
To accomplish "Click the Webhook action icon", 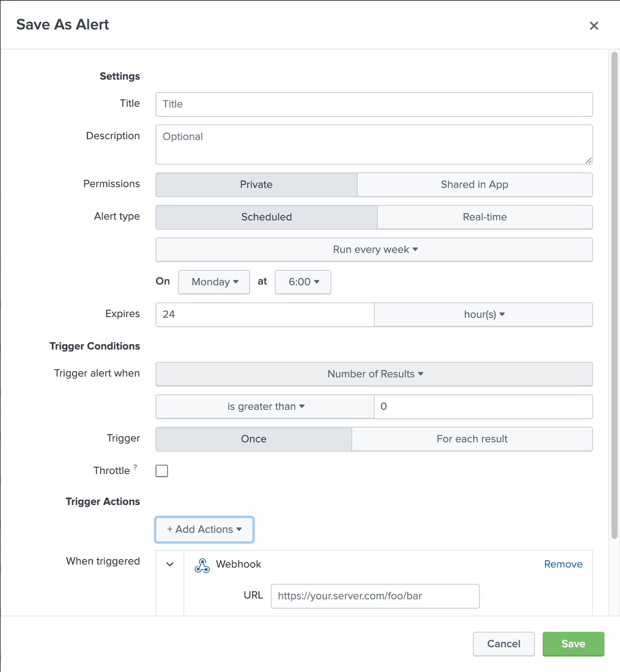I will point(202,565).
